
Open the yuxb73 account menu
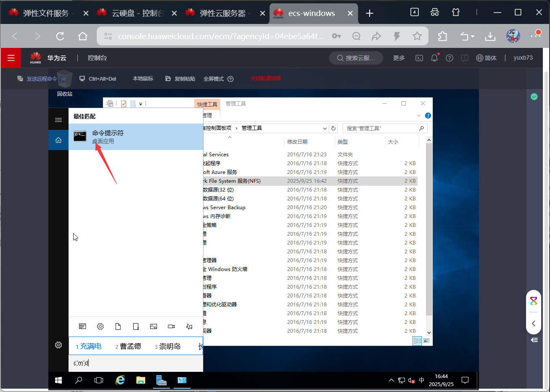(x=523, y=58)
